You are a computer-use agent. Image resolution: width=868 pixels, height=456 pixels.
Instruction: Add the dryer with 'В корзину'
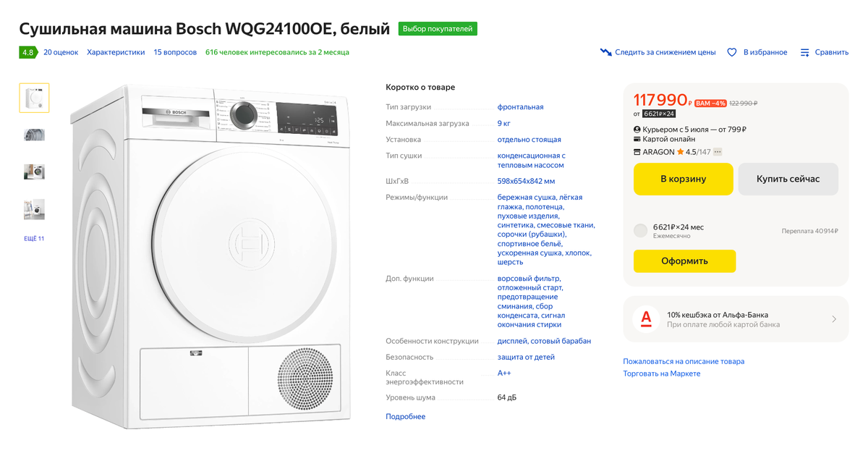click(684, 179)
